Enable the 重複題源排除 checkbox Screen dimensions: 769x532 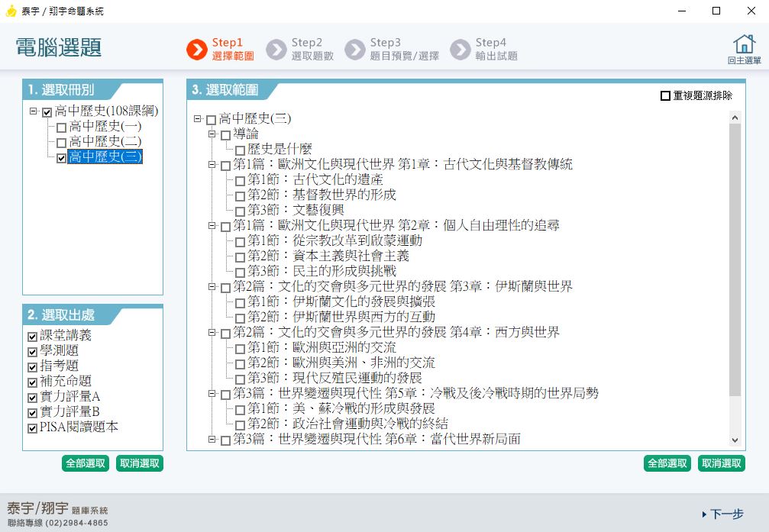[666, 96]
